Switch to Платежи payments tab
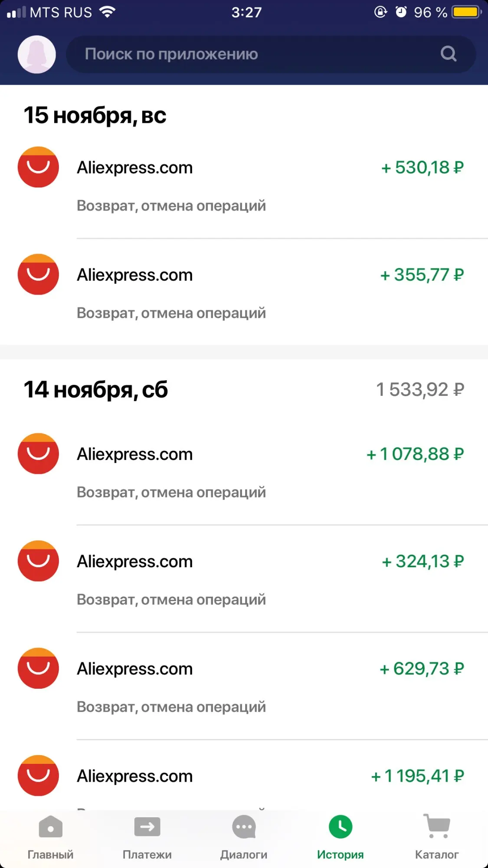 point(147,838)
